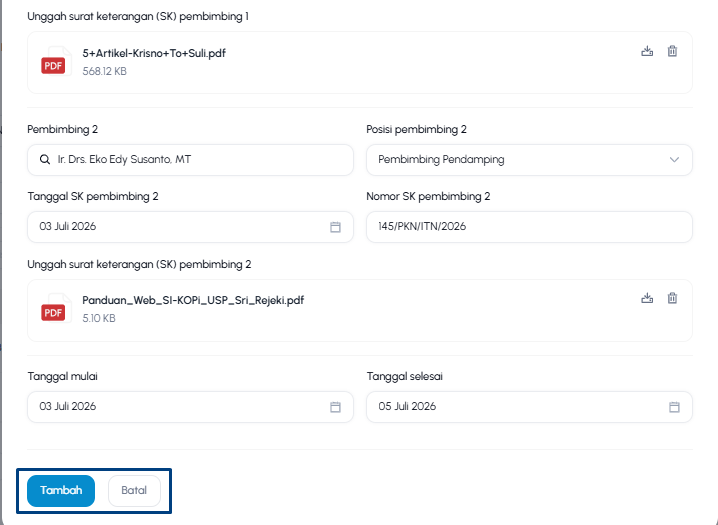Open calendar picker for Tanggal mulai
The image size is (718, 525).
335,407
